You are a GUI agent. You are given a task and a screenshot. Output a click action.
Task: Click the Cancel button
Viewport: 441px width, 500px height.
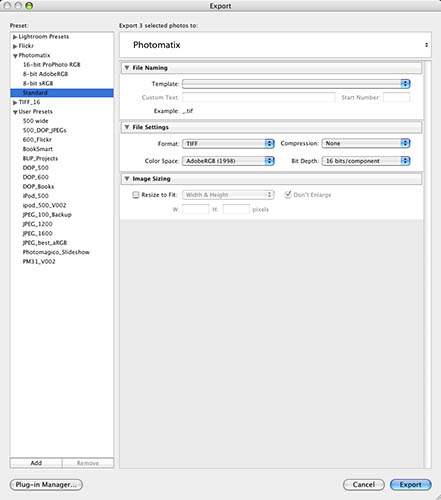[364, 485]
